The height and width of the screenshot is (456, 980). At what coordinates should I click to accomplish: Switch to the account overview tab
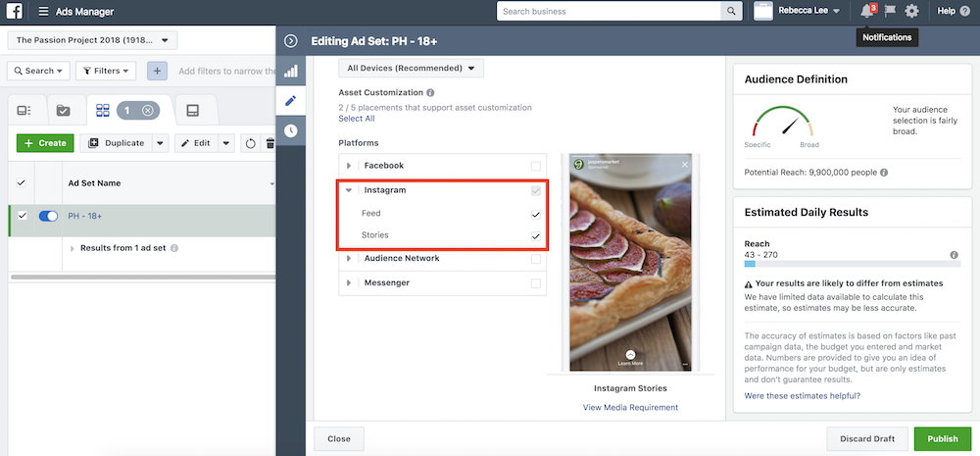pyautogui.click(x=24, y=111)
